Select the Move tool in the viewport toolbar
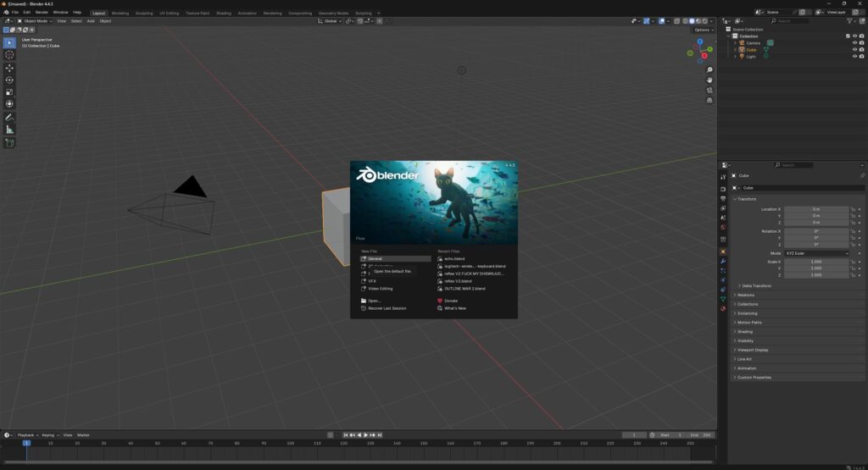Screen dimensions: 868x470 (x=9, y=68)
